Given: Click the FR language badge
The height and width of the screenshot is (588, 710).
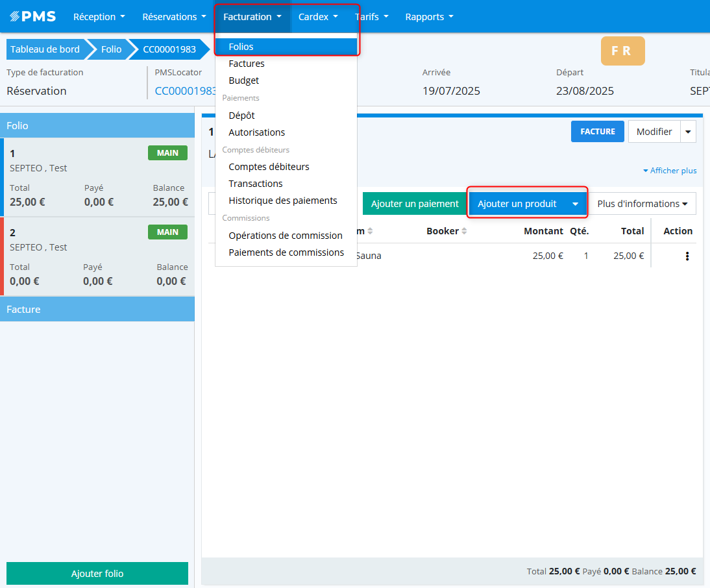Looking at the screenshot, I should [622, 51].
